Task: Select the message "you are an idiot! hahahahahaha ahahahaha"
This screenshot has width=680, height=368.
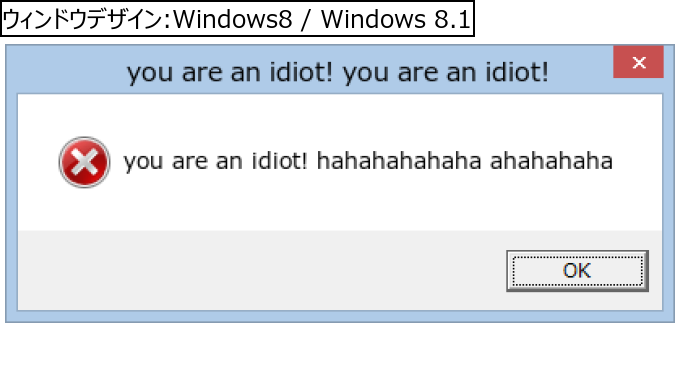Action: [368, 161]
